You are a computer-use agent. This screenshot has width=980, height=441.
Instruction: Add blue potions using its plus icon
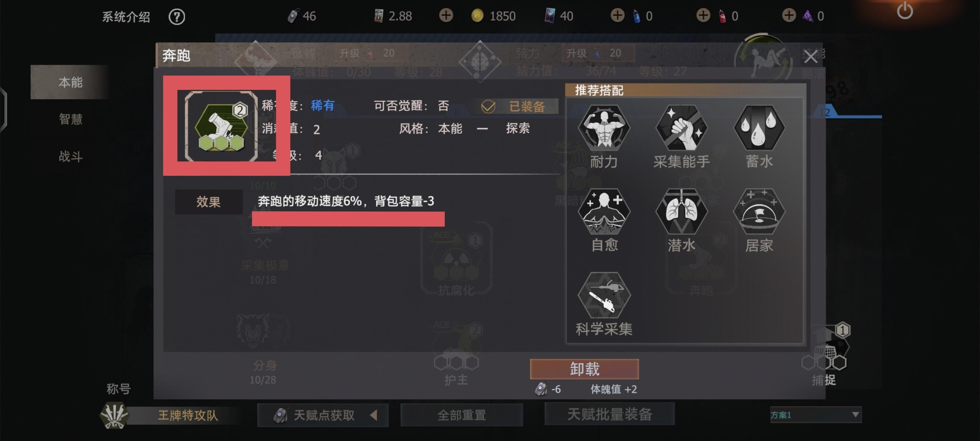617,16
